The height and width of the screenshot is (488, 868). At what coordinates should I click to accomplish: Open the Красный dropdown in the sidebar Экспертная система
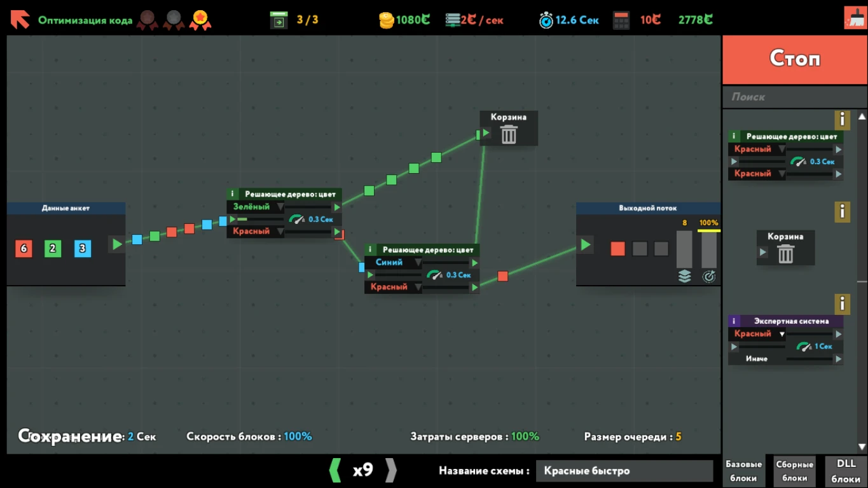point(755,333)
